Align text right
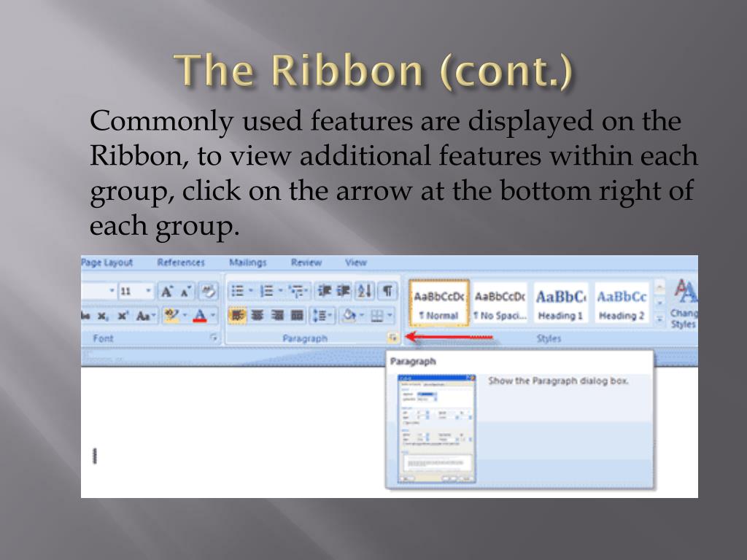 point(277,315)
